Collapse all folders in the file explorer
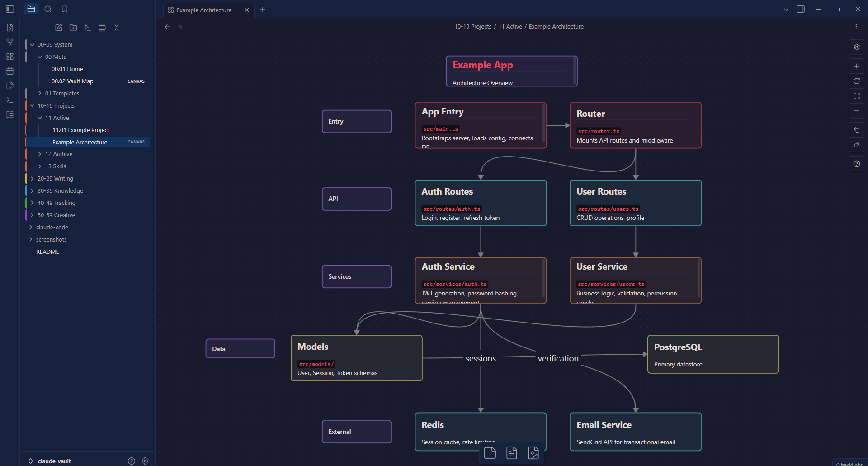The image size is (868, 466). click(x=117, y=28)
